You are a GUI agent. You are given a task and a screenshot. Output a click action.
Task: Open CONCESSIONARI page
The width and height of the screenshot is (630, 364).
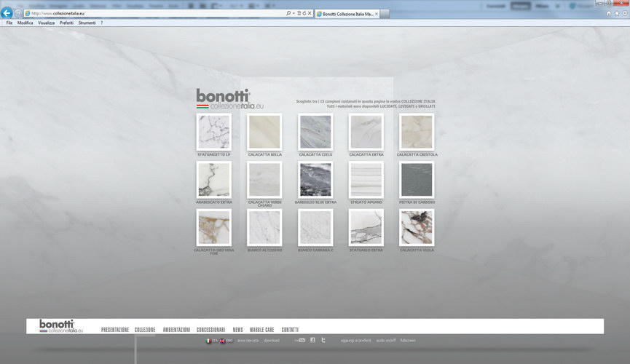[x=210, y=330]
